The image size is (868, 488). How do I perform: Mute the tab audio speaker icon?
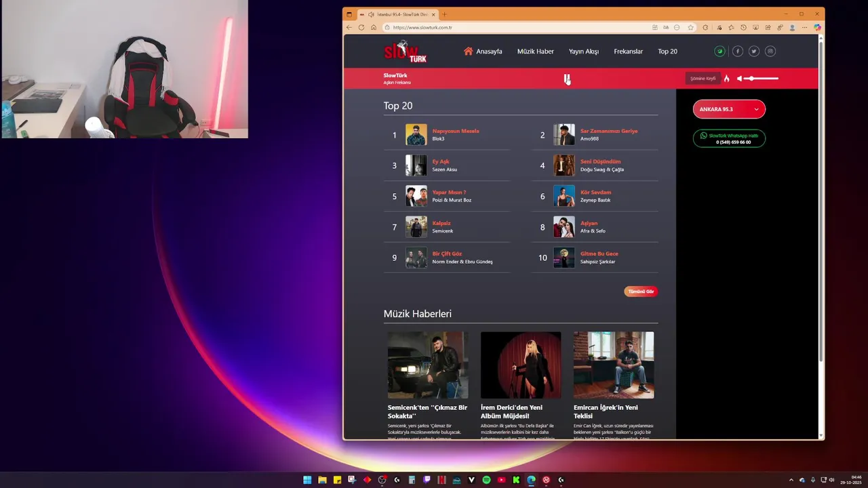pos(371,14)
